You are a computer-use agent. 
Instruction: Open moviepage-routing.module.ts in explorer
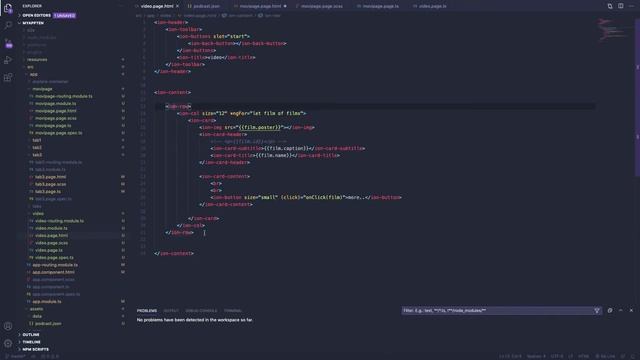(64, 96)
